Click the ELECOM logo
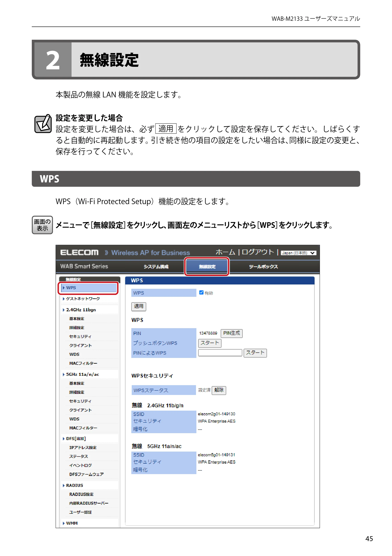This screenshot has width=392, height=556. click(x=79, y=252)
